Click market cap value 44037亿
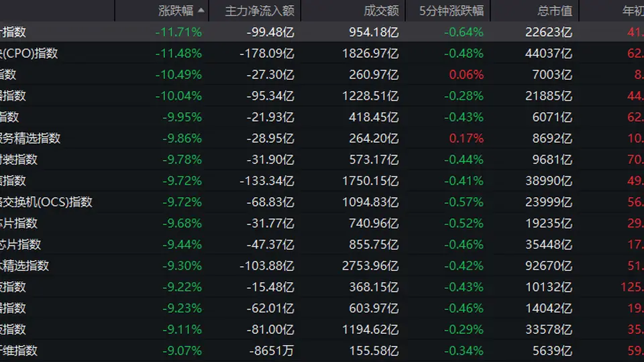Screen dimensions: 644x362 [x=549, y=54]
